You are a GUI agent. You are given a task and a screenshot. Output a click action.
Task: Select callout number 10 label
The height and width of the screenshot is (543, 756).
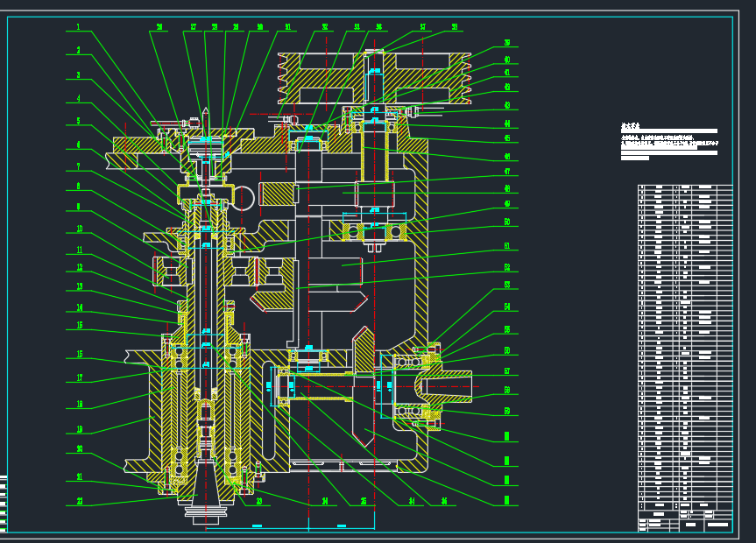click(80, 229)
